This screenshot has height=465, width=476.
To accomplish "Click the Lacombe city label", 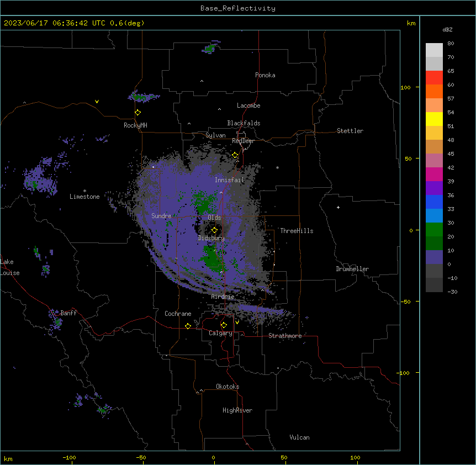I will (248, 105).
